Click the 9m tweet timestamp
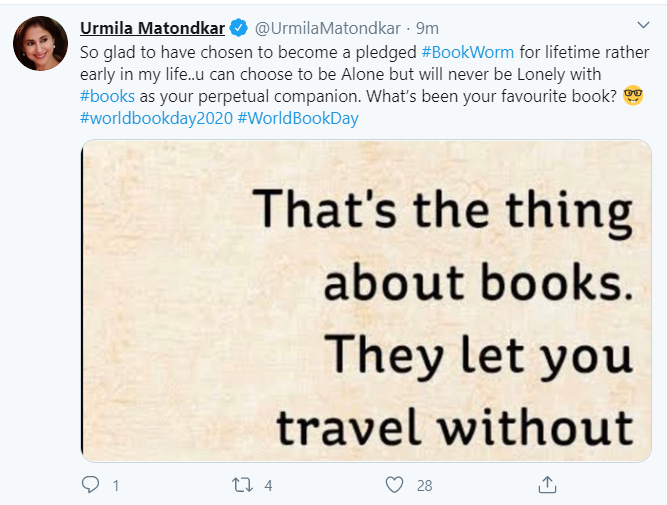 [x=428, y=27]
